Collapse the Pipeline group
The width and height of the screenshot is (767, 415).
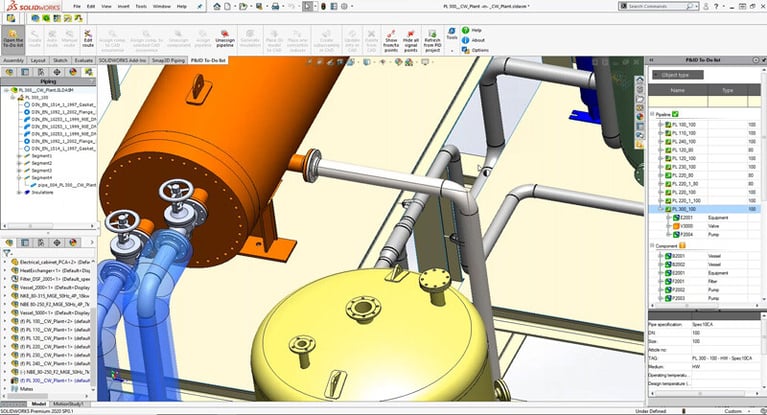[x=652, y=114]
